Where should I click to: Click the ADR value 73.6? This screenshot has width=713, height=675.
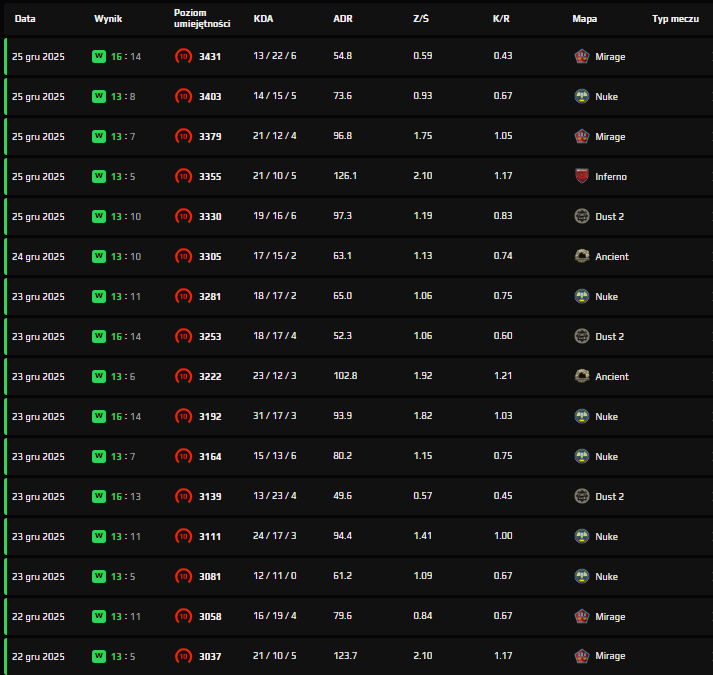[x=342, y=96]
